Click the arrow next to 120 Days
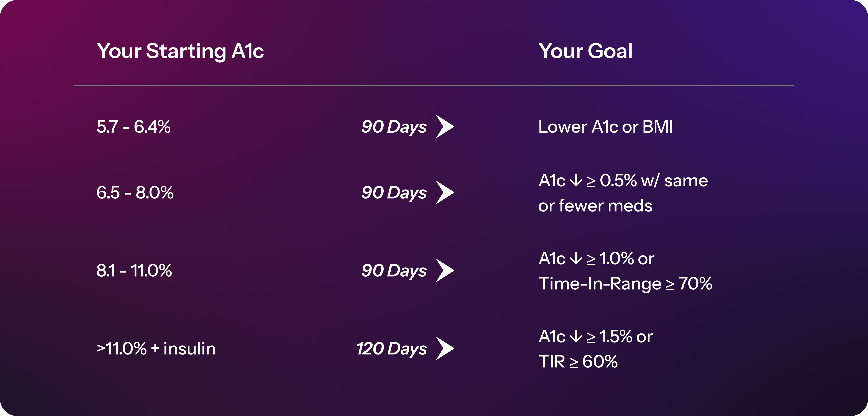The height and width of the screenshot is (416, 868). pyautogui.click(x=445, y=348)
